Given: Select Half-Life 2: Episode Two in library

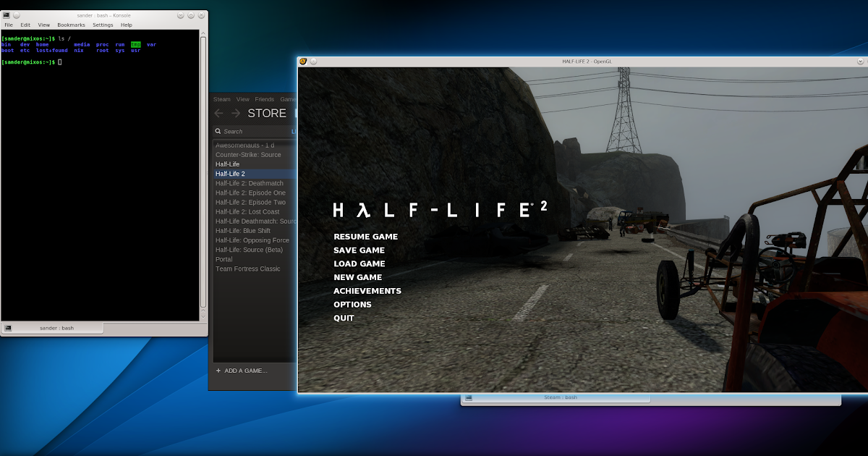Looking at the screenshot, I should pos(255,202).
